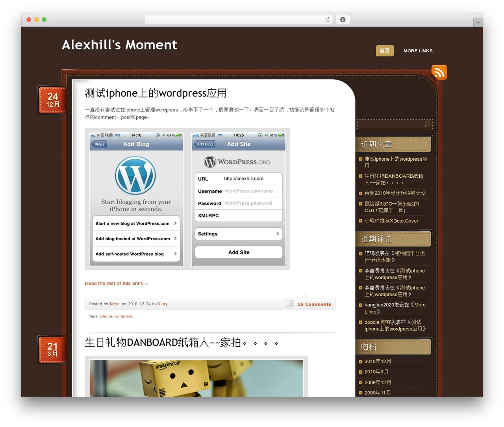
Task: Open the wordpress tag link
Action: 123,316
